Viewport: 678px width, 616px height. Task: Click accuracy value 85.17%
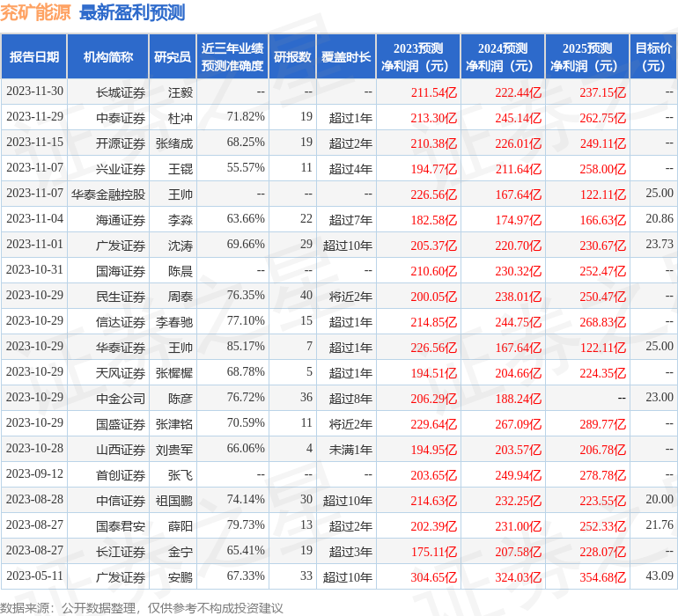click(246, 346)
